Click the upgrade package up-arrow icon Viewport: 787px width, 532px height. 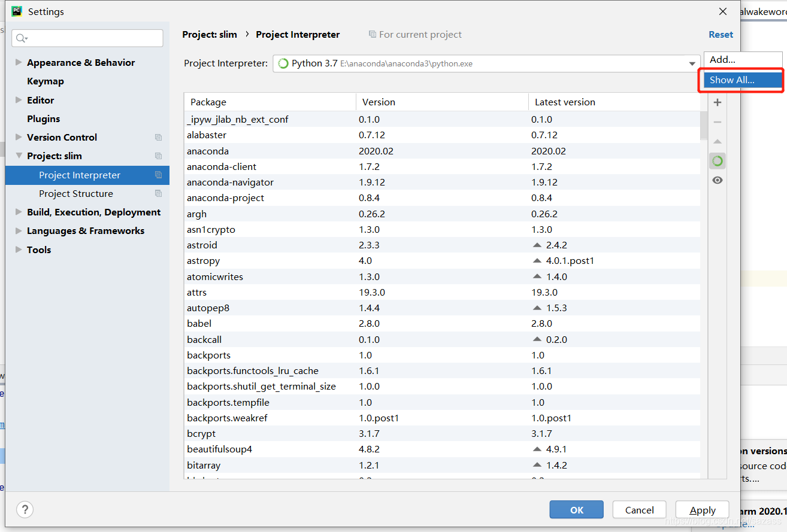718,142
